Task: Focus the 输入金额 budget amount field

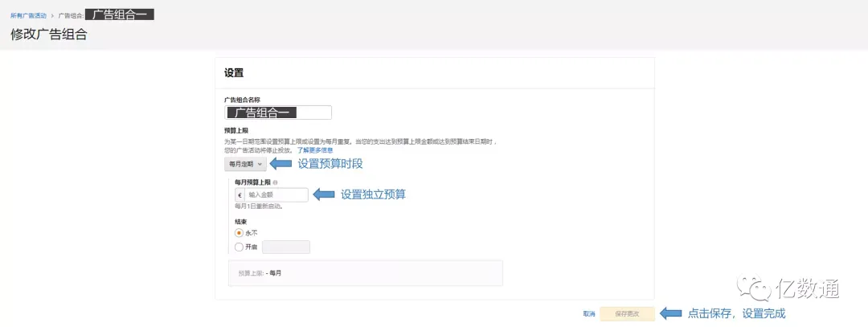Action: click(x=276, y=194)
